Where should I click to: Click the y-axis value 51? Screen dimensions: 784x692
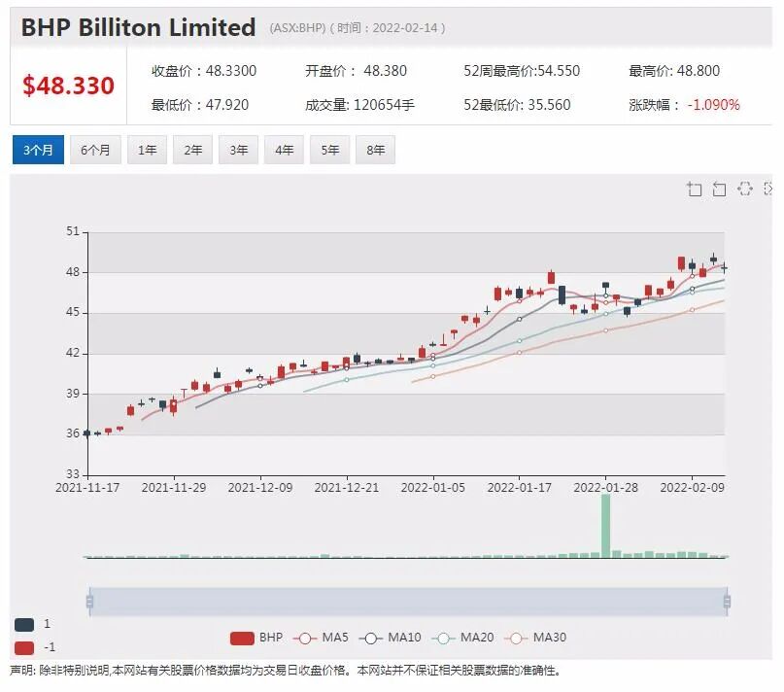coord(73,231)
